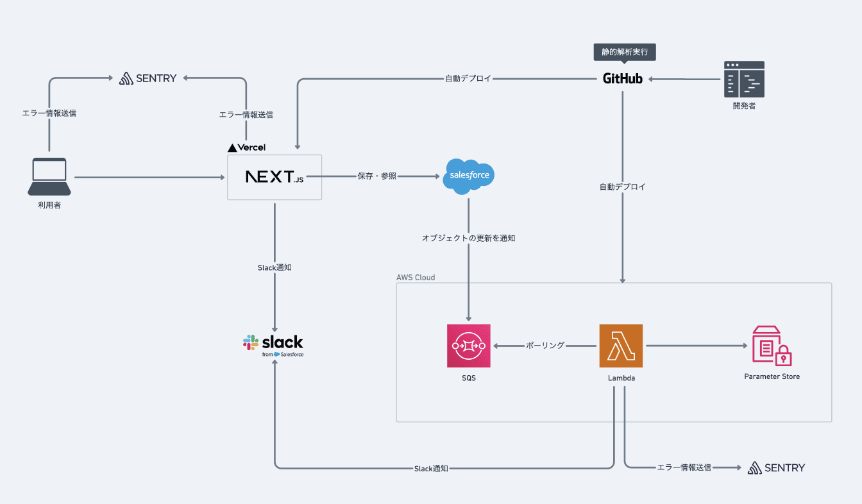Click Slack通知 label below Next.js
The image size is (862, 504).
point(275,267)
